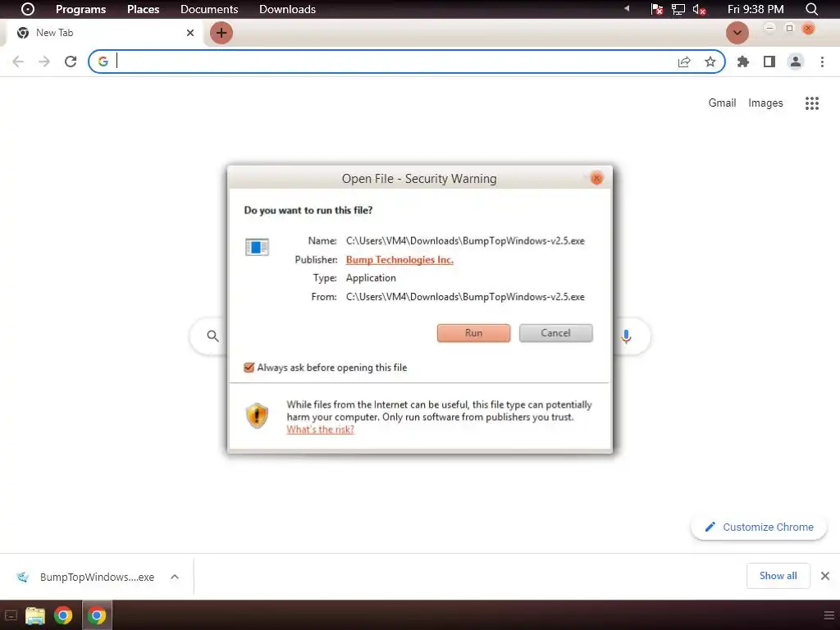Select the active Chrome taskbar icon
840x630 pixels.
pyautogui.click(x=97, y=615)
